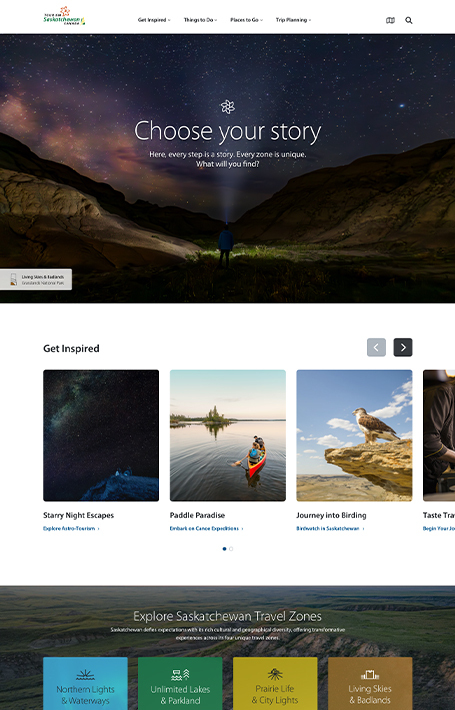Select the Prairie Life & City Lights tile
Viewport: 455px width, 710px height.
pos(275,684)
